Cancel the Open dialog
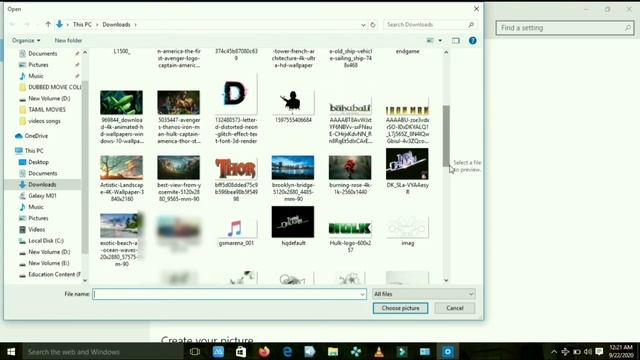Screen dimensions: 640x360 click(455, 308)
